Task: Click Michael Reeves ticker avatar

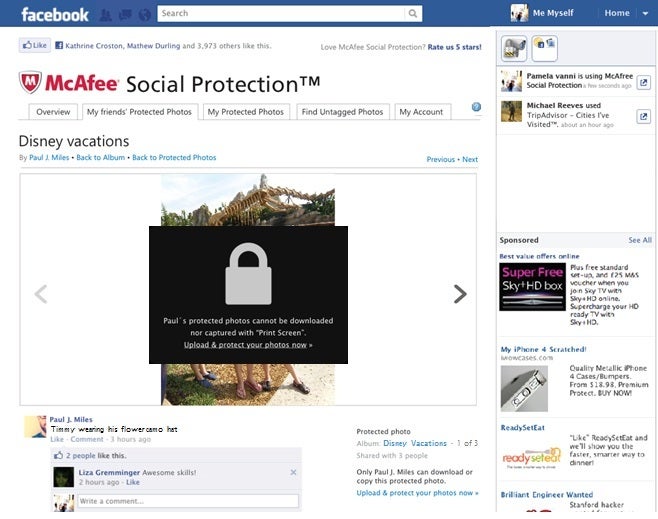Action: coord(512,111)
